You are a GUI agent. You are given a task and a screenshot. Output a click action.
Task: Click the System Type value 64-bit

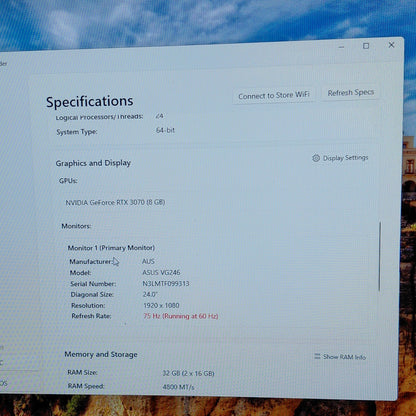click(x=165, y=130)
